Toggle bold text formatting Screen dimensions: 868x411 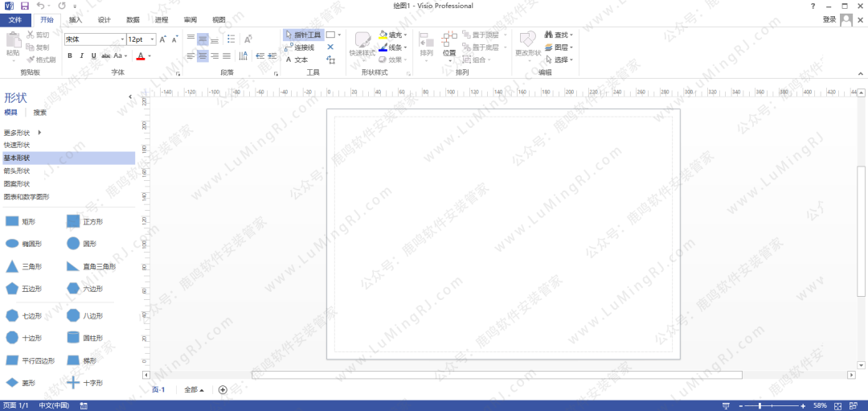click(x=70, y=56)
